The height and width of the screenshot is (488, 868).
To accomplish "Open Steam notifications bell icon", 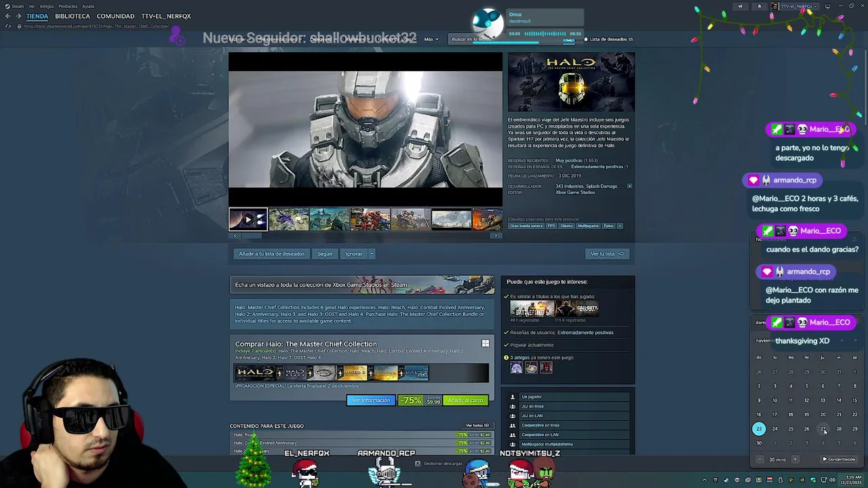I will [759, 6].
